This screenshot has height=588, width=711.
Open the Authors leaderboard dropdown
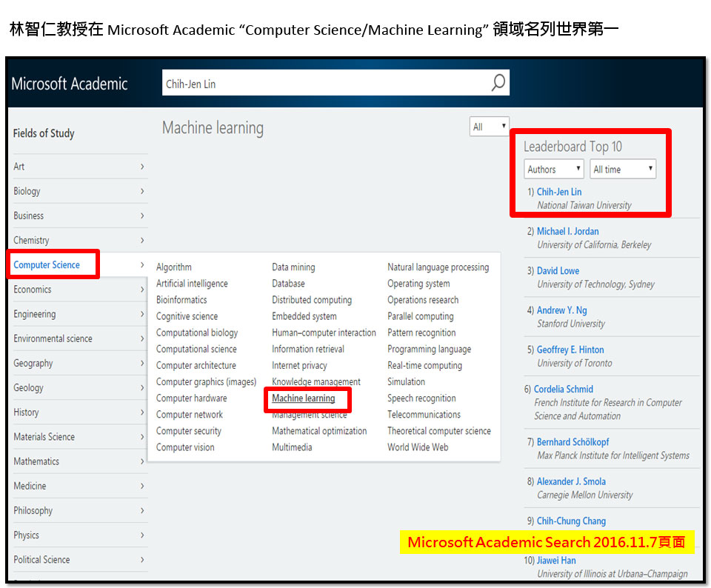(554, 169)
